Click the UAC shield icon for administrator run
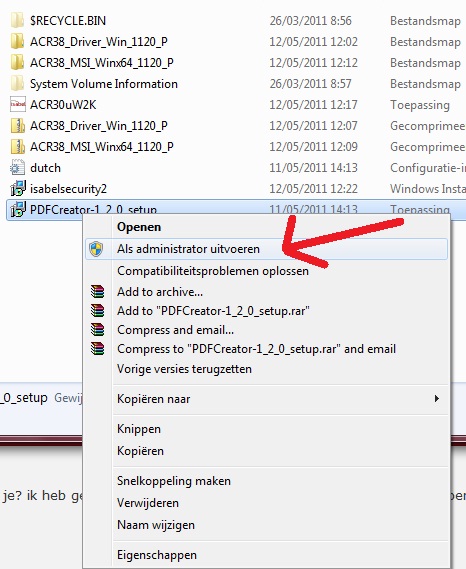The width and height of the screenshot is (466, 569). 96,249
